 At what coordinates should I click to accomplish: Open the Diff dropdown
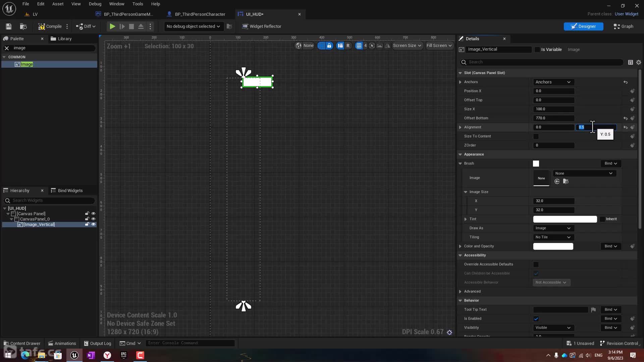pyautogui.click(x=86, y=26)
